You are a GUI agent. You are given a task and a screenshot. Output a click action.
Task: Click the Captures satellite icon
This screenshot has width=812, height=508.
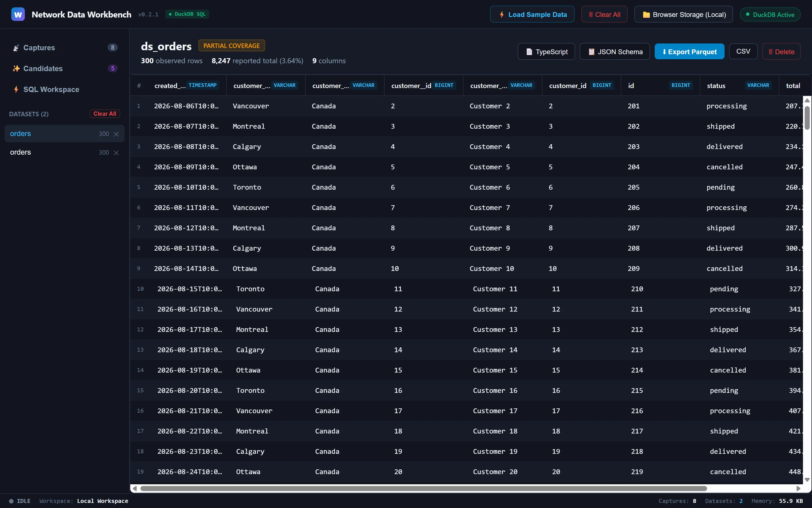point(16,48)
